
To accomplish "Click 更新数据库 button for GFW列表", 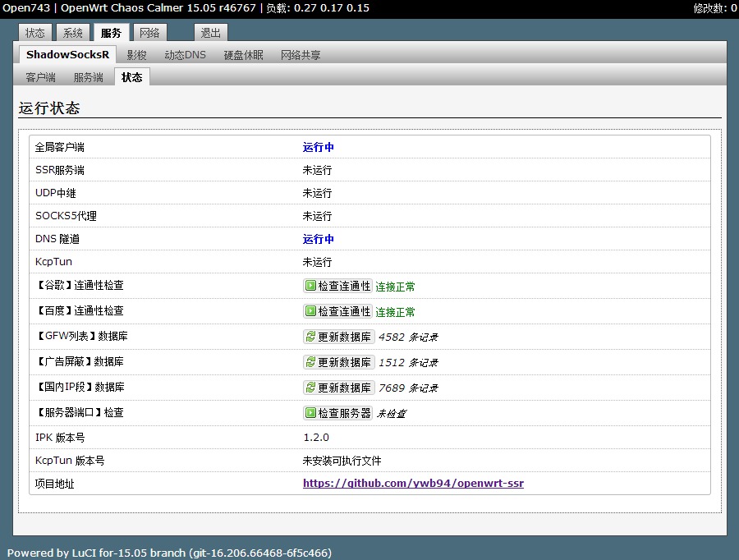I will coord(339,337).
